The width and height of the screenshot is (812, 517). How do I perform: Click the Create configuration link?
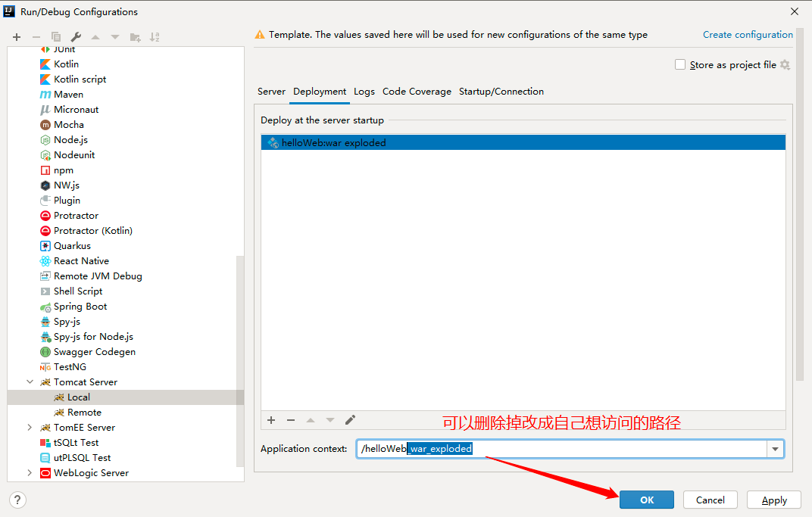(x=748, y=35)
